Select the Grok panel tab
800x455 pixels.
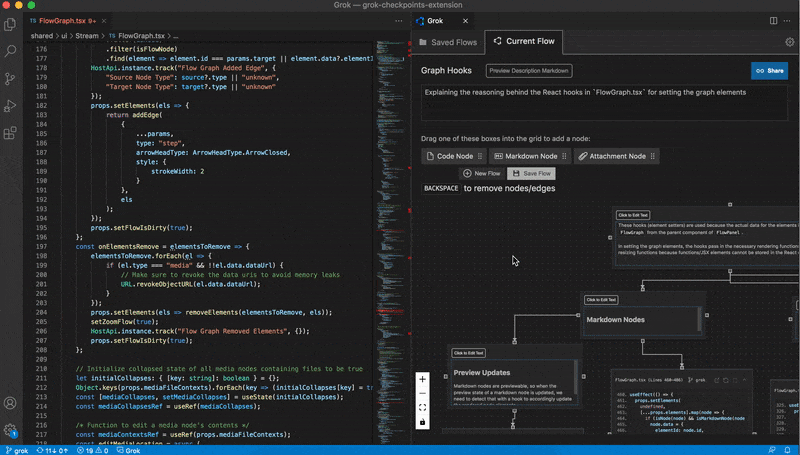pos(443,21)
